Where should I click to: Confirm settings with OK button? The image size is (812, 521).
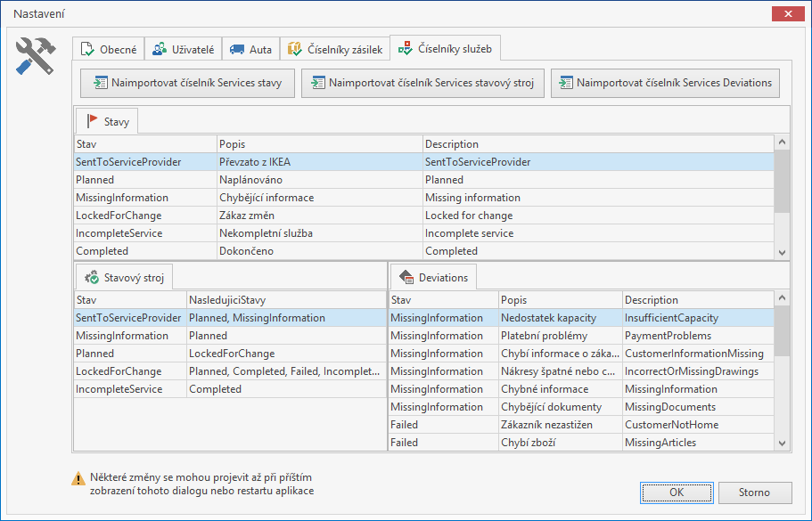(676, 493)
